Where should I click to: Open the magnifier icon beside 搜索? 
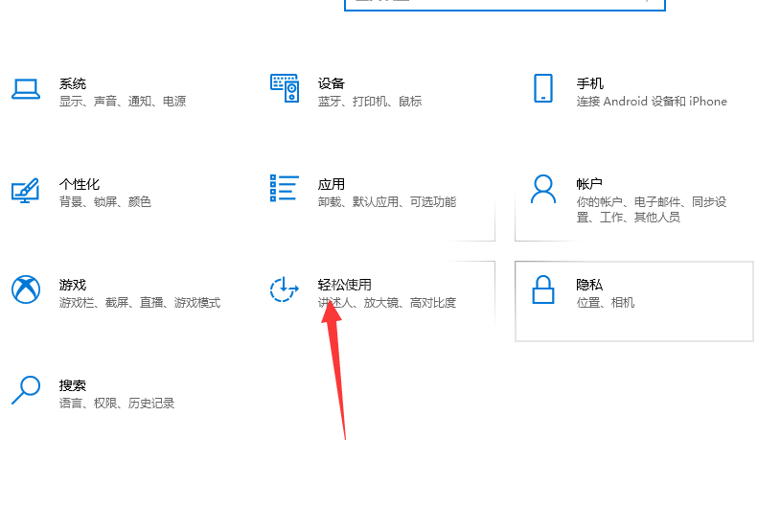26,389
